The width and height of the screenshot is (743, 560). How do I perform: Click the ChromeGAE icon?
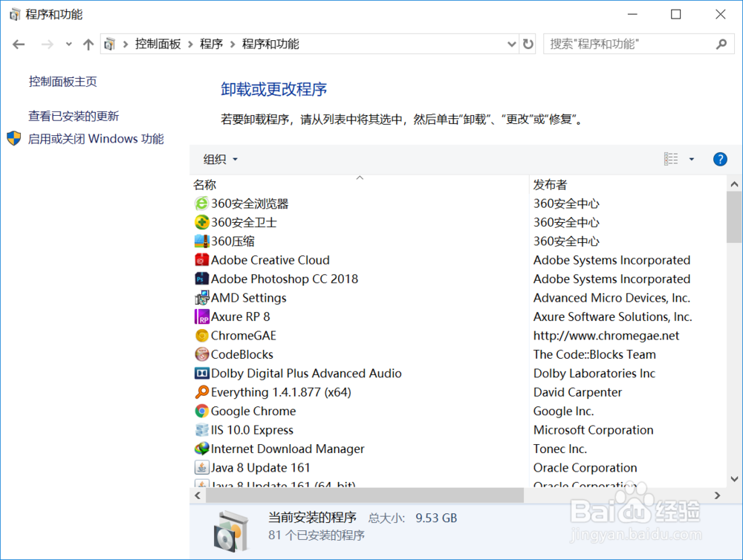click(x=202, y=336)
